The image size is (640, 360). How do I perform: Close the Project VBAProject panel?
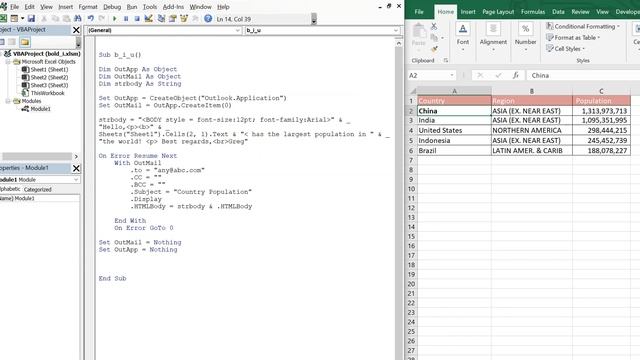(x=76, y=30)
